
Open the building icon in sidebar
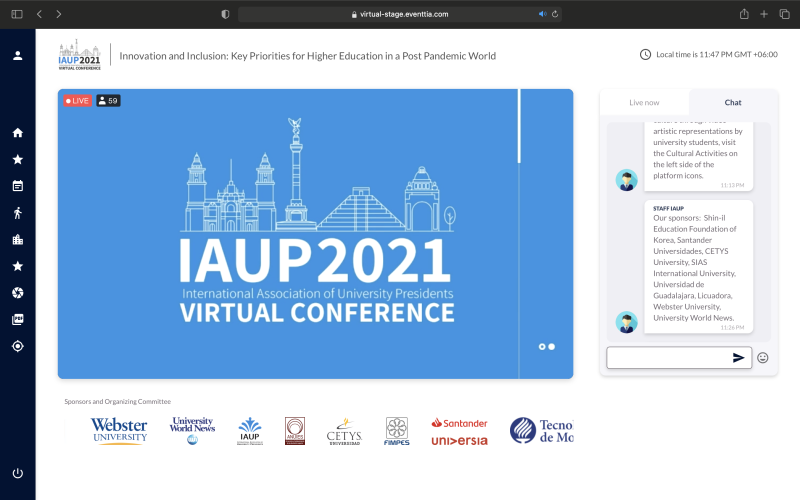tap(17, 240)
